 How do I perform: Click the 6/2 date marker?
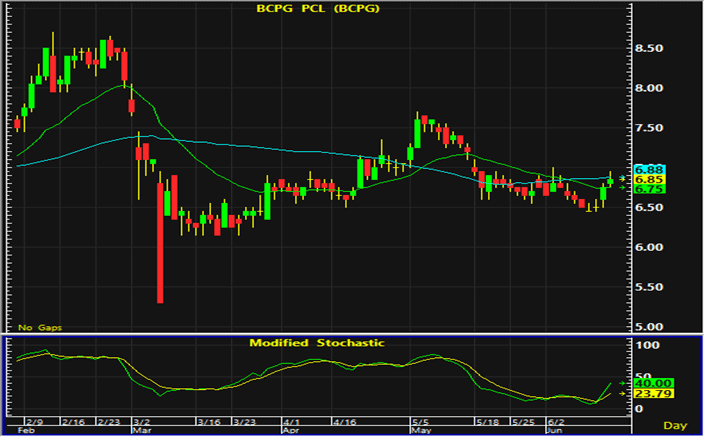point(556,422)
